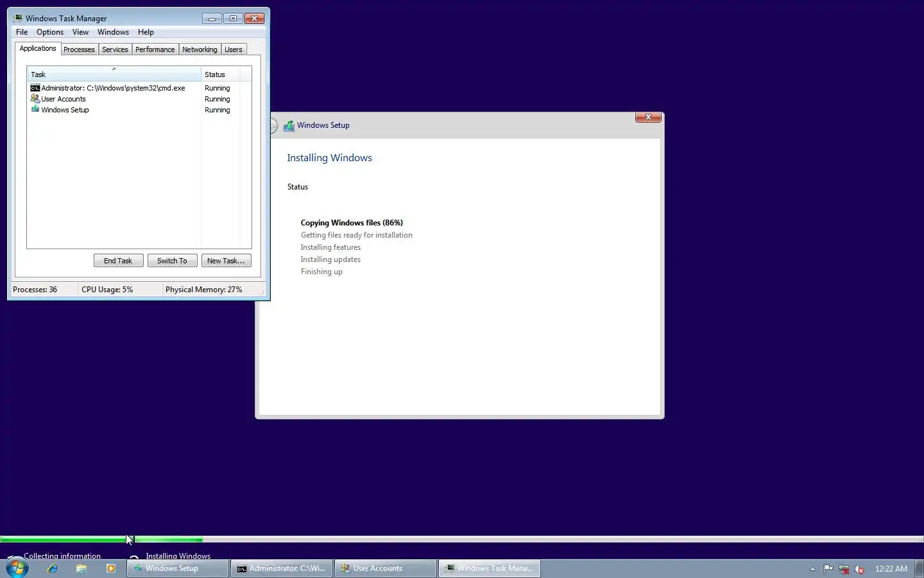Click CPU Usage: 5% status entry

pyautogui.click(x=107, y=290)
